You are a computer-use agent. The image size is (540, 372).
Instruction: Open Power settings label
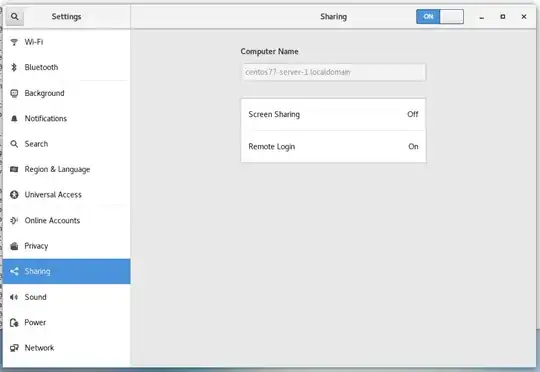click(x=35, y=322)
